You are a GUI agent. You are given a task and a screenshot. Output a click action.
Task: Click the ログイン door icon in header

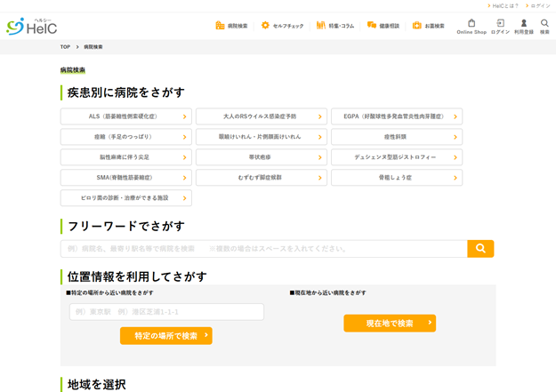pyautogui.click(x=500, y=23)
